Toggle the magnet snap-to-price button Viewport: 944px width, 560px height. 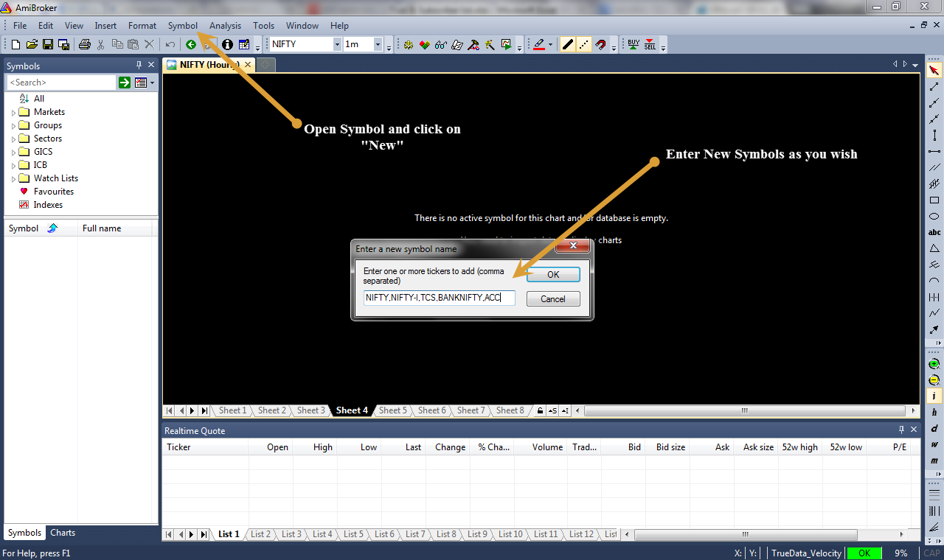(x=600, y=44)
